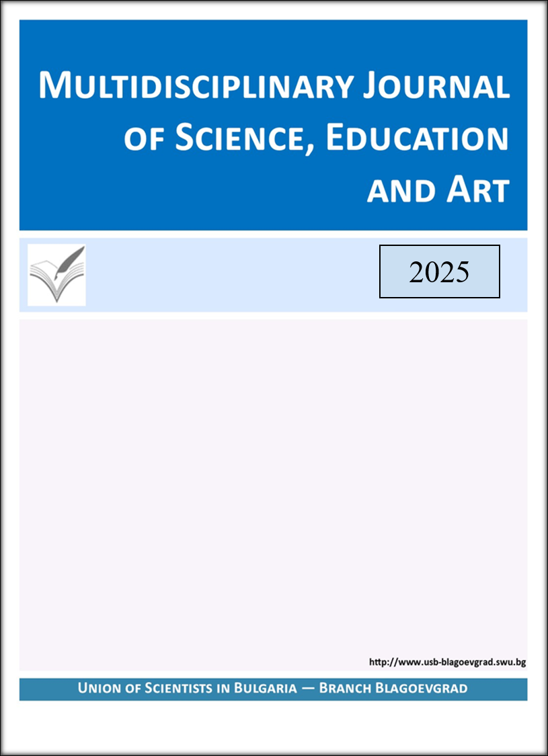Select the word "Education" in the title

[417, 138]
